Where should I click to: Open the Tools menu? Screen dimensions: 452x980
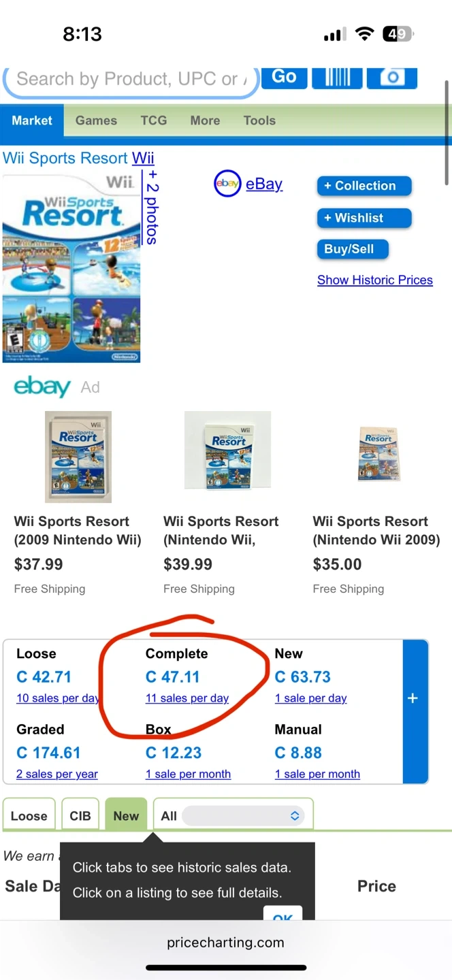pos(259,120)
